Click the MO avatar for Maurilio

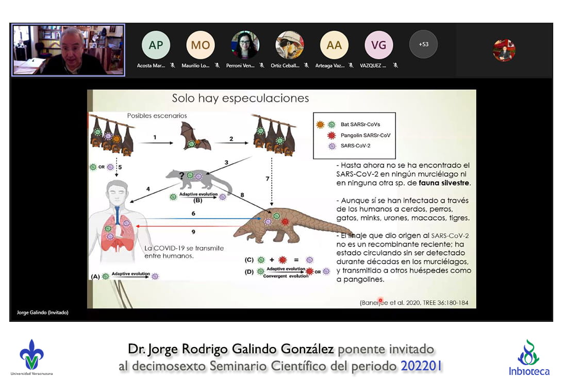(200, 45)
